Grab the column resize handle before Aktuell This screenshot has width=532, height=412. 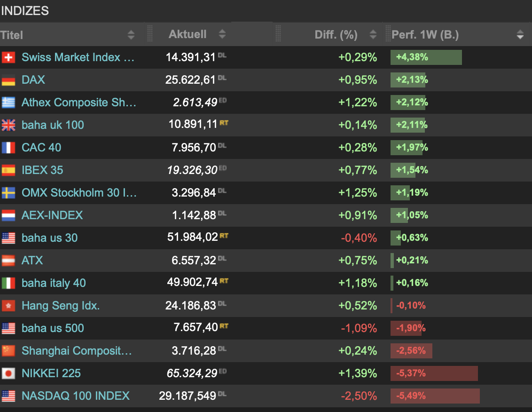[149, 33]
